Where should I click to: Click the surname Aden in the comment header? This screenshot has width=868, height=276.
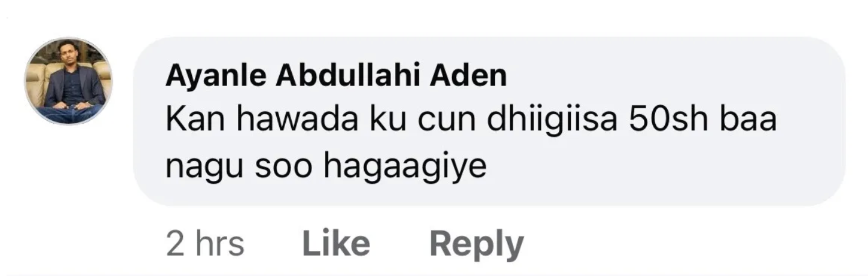[x=472, y=76]
